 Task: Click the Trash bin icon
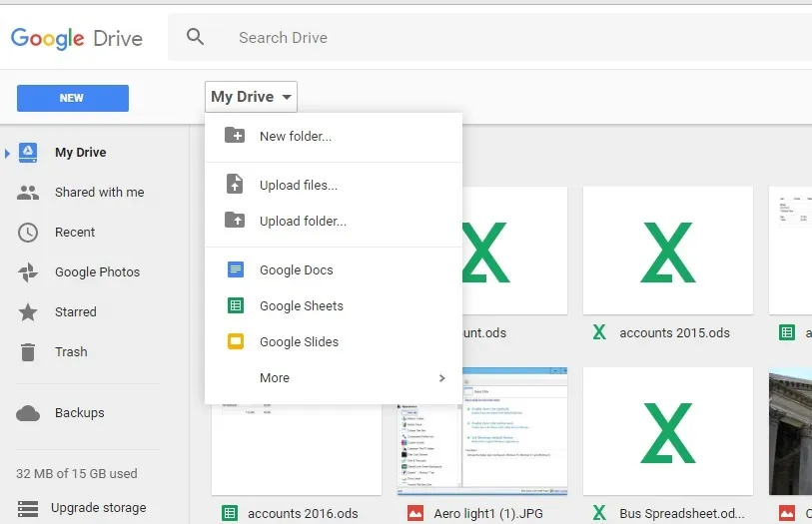[28, 351]
